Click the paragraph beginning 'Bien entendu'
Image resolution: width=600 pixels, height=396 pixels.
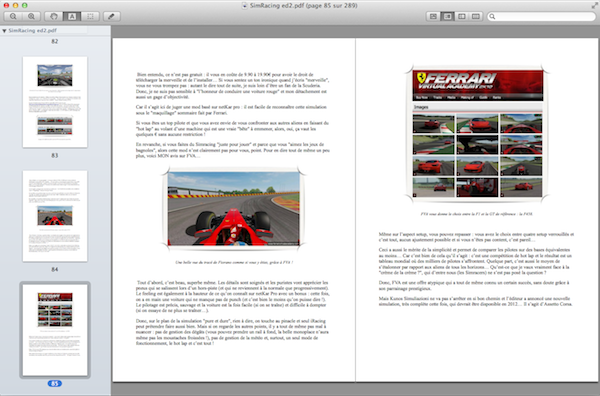coord(232,86)
